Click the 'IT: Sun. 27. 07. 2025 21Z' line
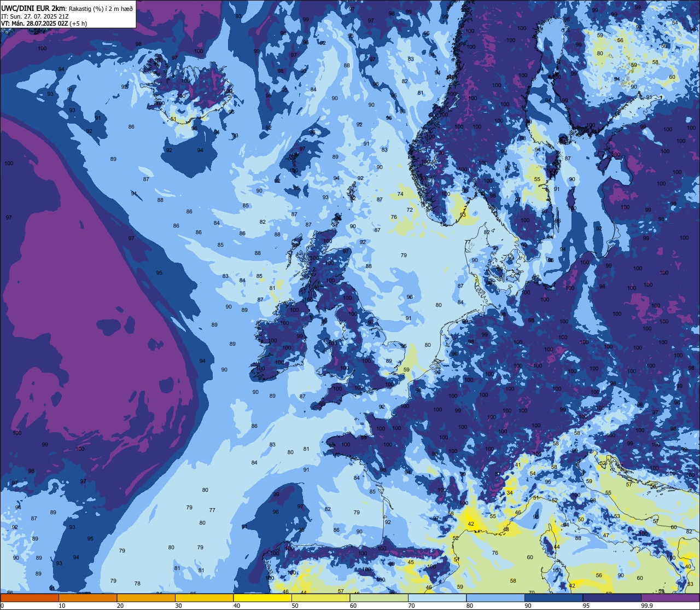This screenshot has height=610, width=700. [x=34, y=16]
